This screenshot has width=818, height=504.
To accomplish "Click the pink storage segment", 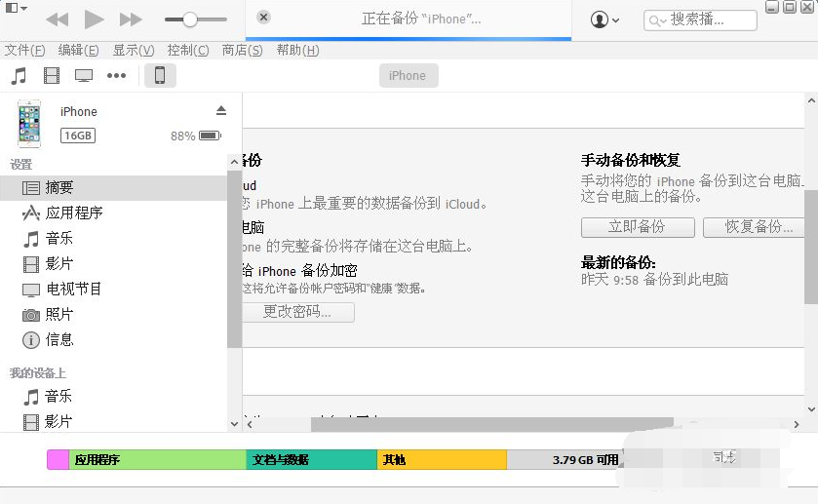I will (58, 460).
